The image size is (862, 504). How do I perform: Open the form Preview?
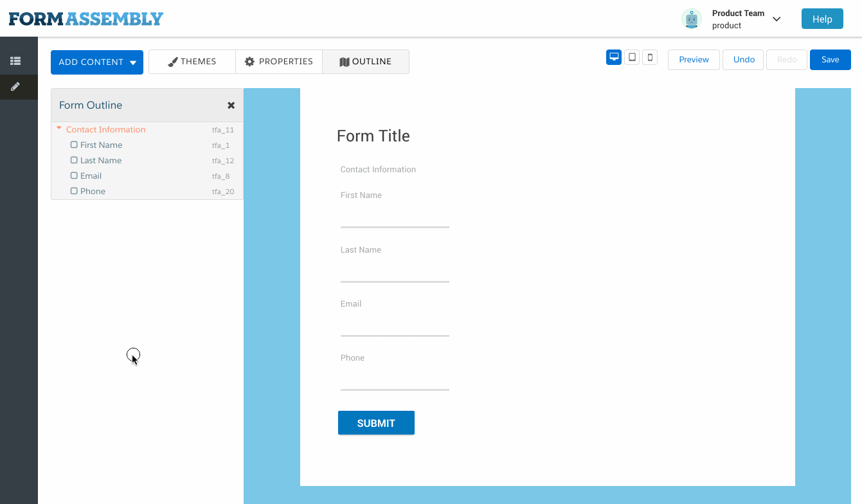pyautogui.click(x=693, y=59)
